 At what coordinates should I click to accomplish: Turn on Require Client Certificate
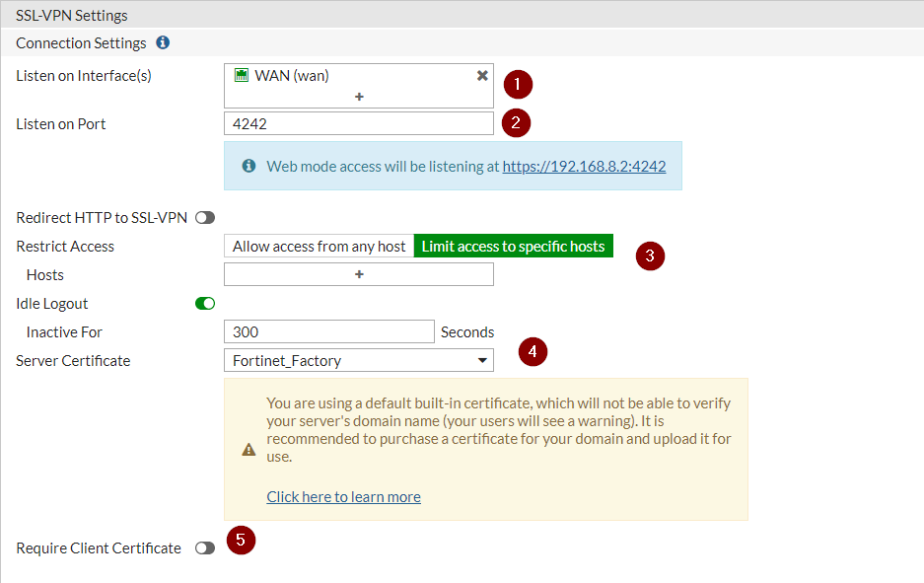coord(205,548)
